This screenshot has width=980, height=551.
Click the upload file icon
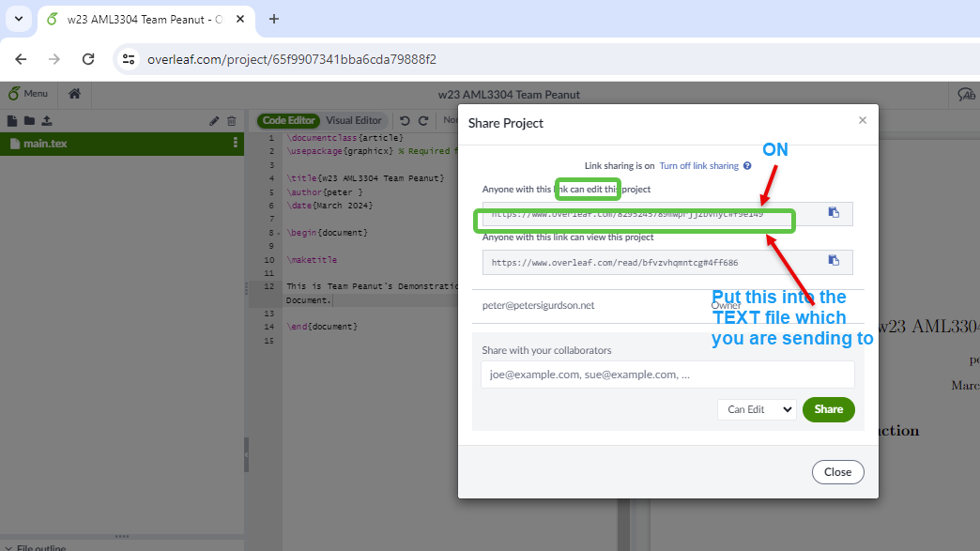pyautogui.click(x=47, y=120)
